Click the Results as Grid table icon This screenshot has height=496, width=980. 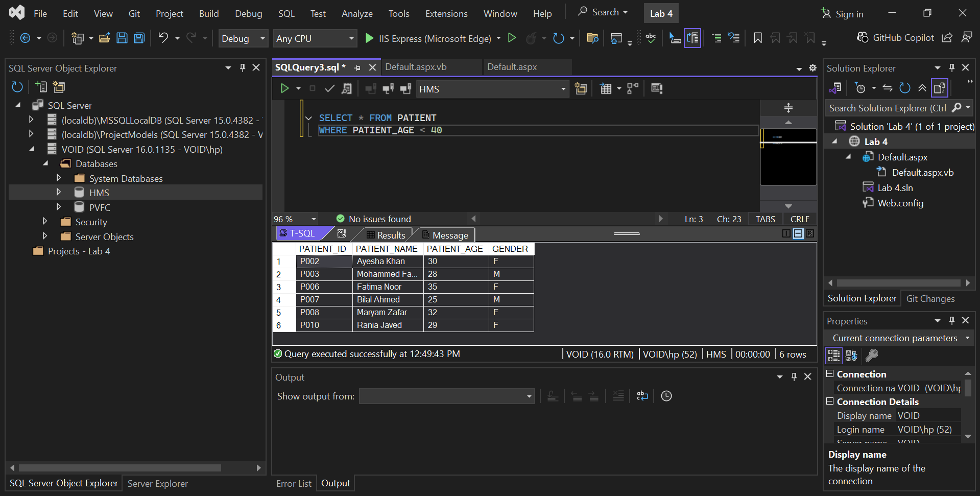click(x=606, y=89)
